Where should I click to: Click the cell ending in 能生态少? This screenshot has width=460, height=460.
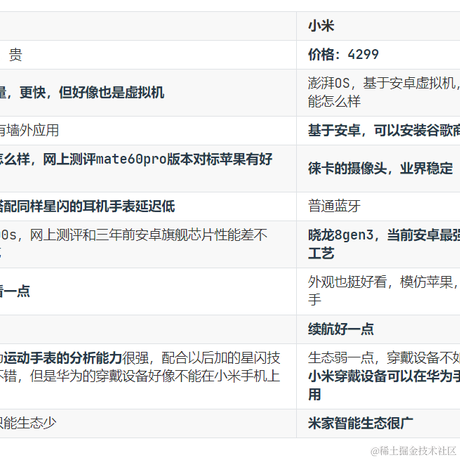148,423
